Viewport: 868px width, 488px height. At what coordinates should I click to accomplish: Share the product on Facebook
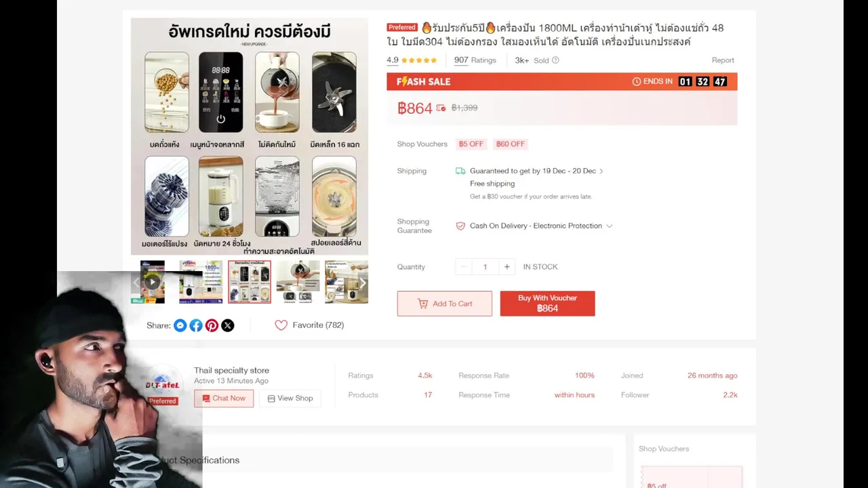[x=196, y=325]
